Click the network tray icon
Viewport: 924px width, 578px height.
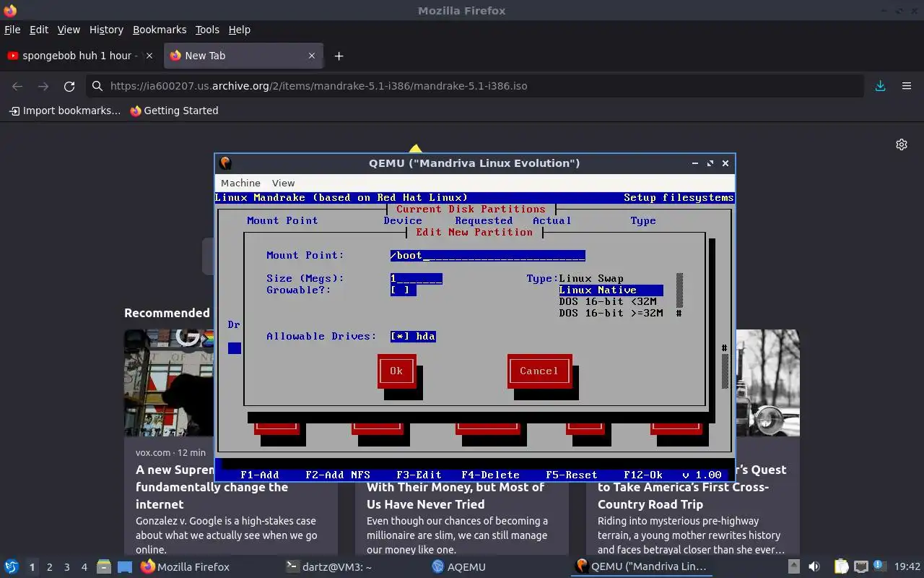coord(860,567)
